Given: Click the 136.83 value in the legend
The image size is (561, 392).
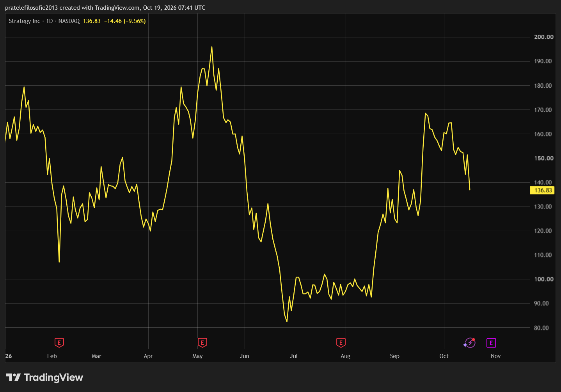Looking at the screenshot, I should [92, 21].
